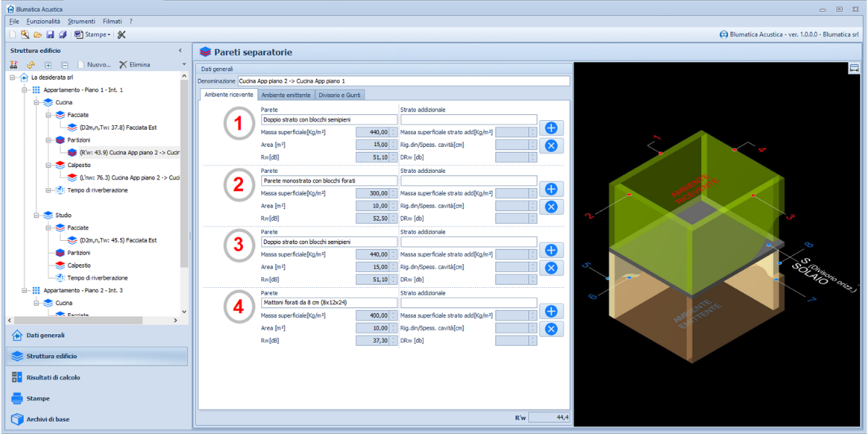This screenshot has width=868, height=434.
Task: Select the Tempo di riverberazione item under Studio
Action: pyautogui.click(x=97, y=278)
